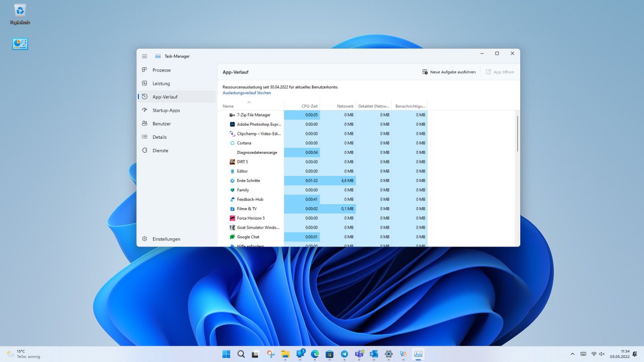
Task: Click the Task-Manager taskbar icon
Action: tap(418, 354)
